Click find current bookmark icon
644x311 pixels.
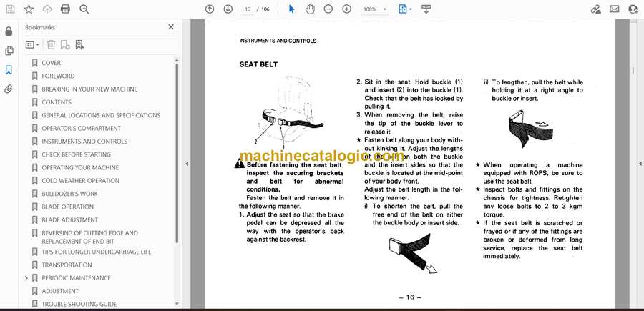tap(79, 45)
